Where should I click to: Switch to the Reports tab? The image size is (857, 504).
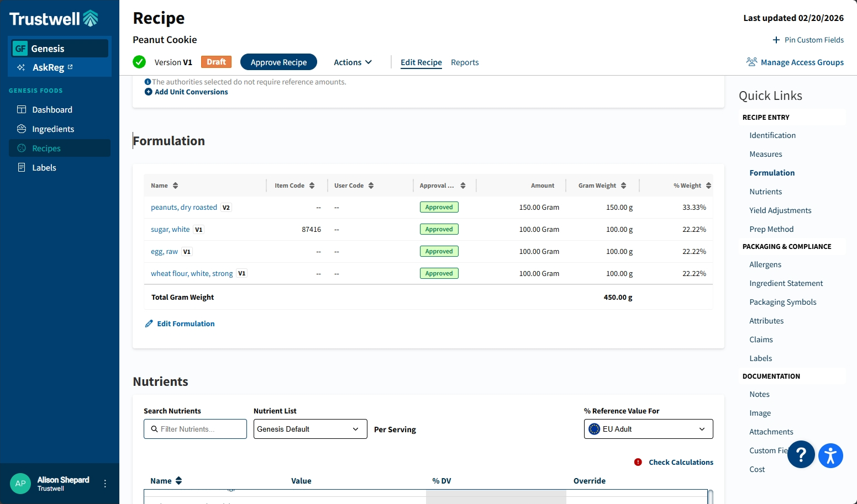tap(465, 62)
